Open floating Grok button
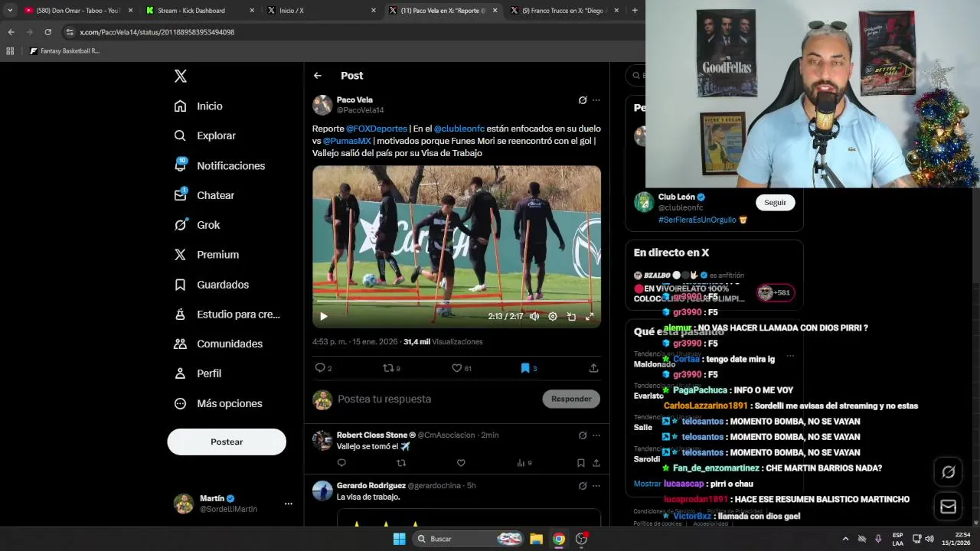This screenshot has height=551, width=980. (948, 472)
